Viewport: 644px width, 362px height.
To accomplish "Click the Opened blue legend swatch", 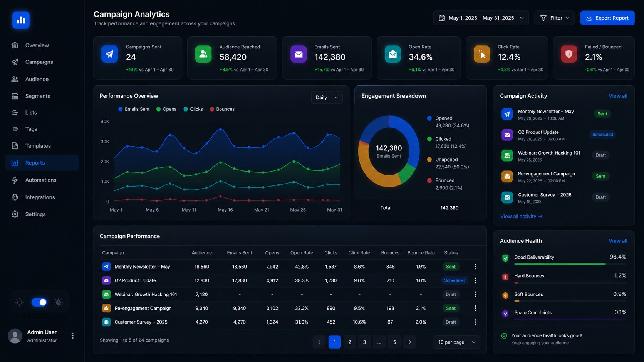I will [429, 118].
